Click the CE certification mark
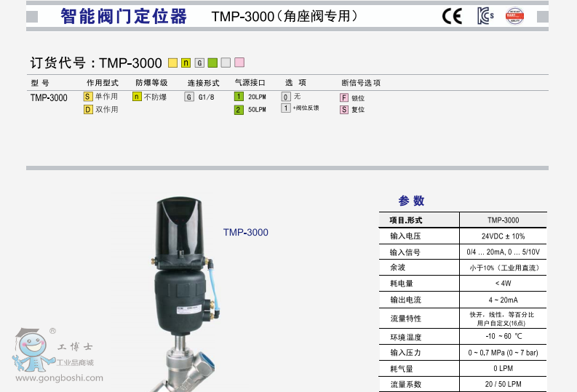The width and height of the screenshot is (577, 392). tap(452, 16)
